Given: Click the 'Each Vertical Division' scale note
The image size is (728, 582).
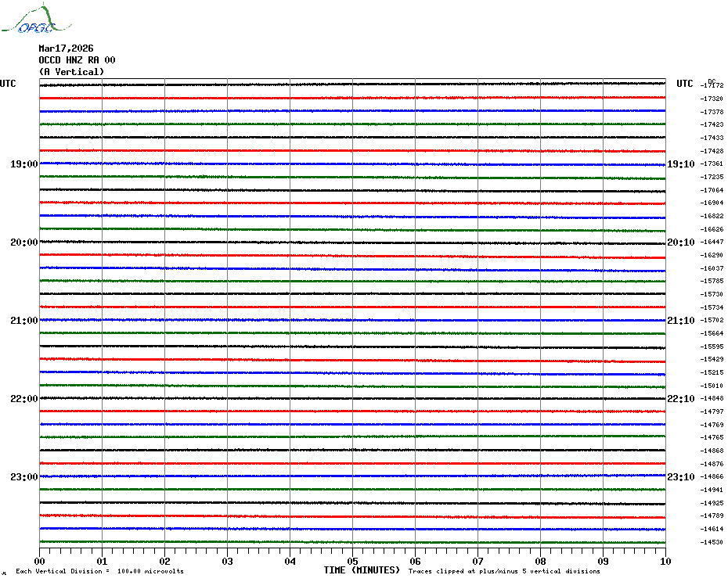Looking at the screenshot, I should [99, 571].
